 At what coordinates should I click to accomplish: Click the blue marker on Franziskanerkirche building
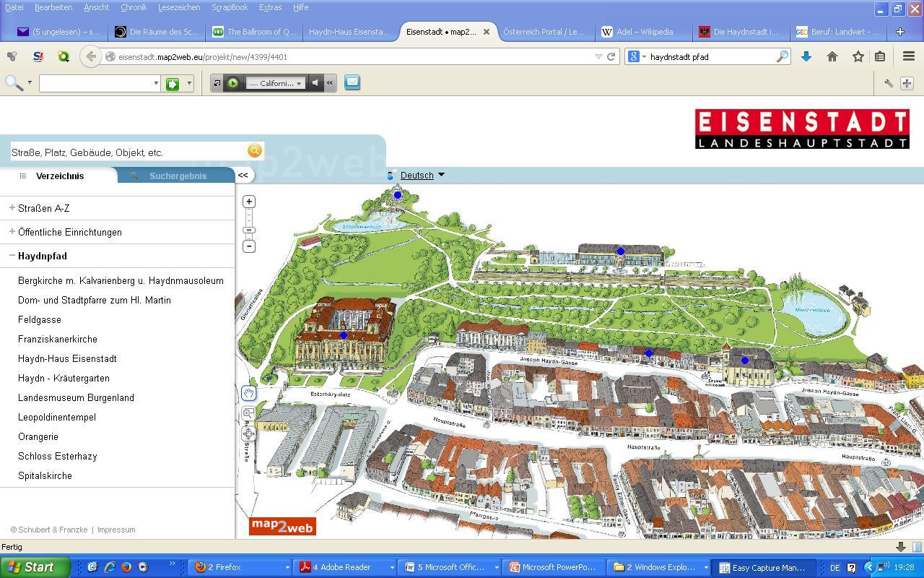745,361
